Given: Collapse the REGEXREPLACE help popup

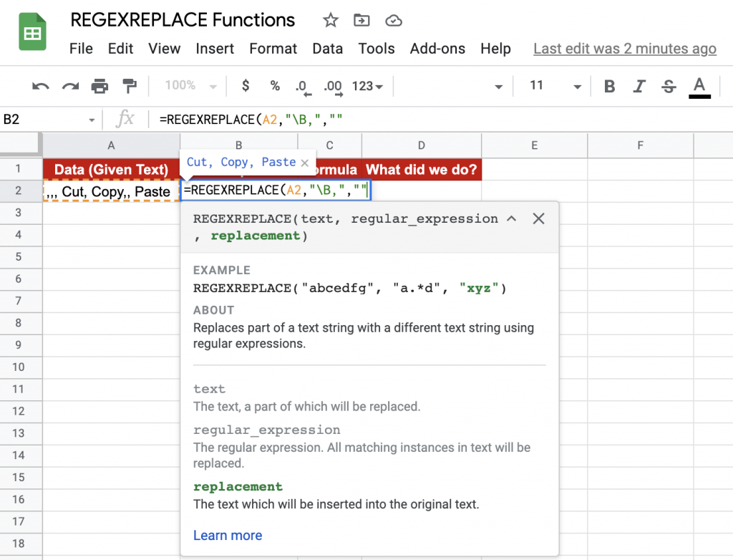Looking at the screenshot, I should (x=511, y=218).
